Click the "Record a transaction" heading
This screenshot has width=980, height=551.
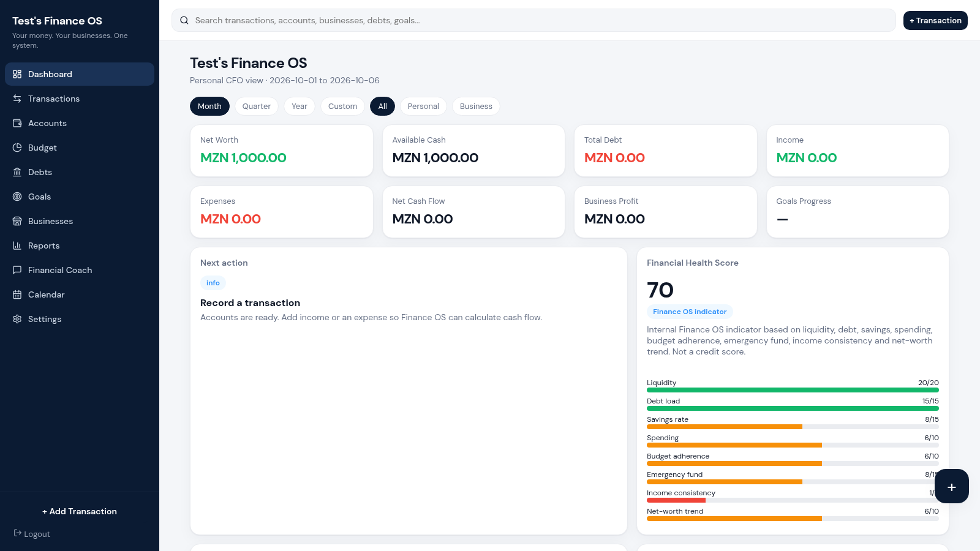coord(250,303)
